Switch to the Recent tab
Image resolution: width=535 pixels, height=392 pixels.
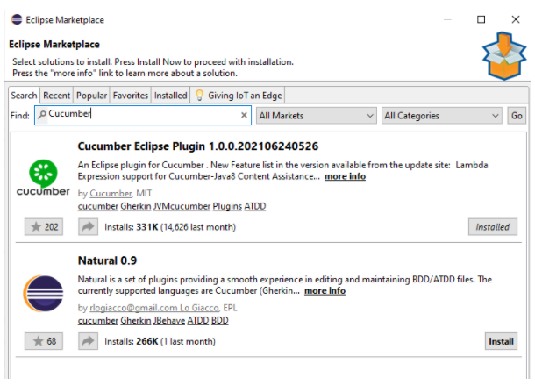tap(57, 96)
